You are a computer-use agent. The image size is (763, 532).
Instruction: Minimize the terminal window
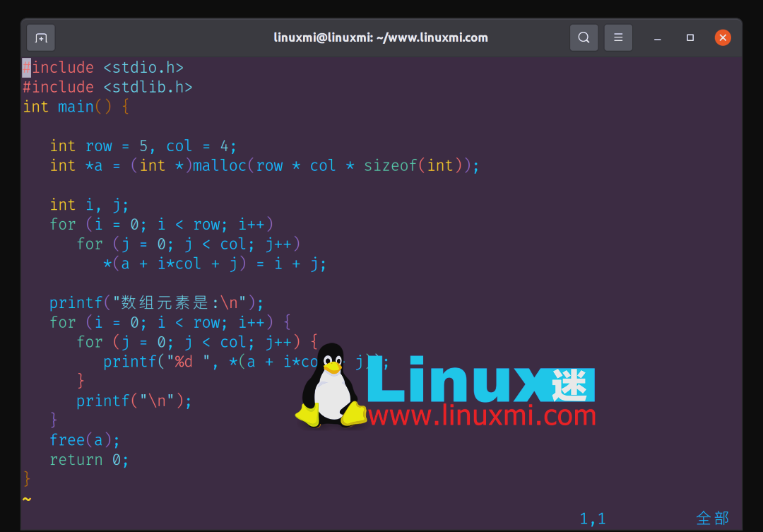point(658,38)
